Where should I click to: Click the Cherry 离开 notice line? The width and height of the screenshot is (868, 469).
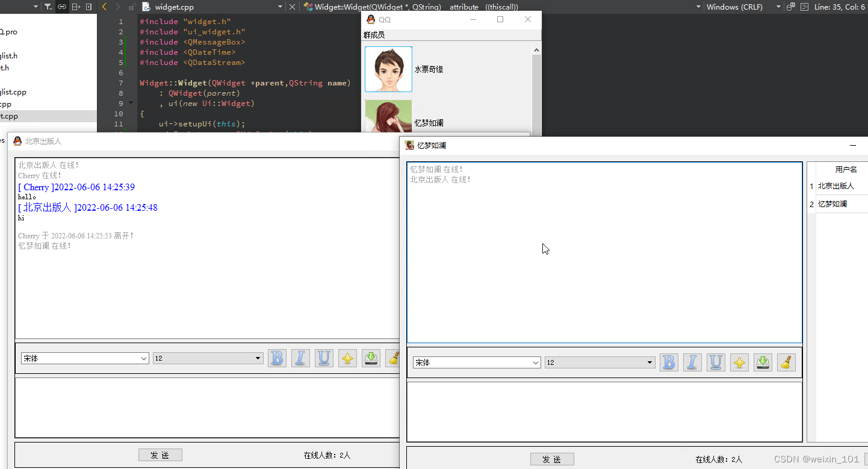[x=76, y=235]
